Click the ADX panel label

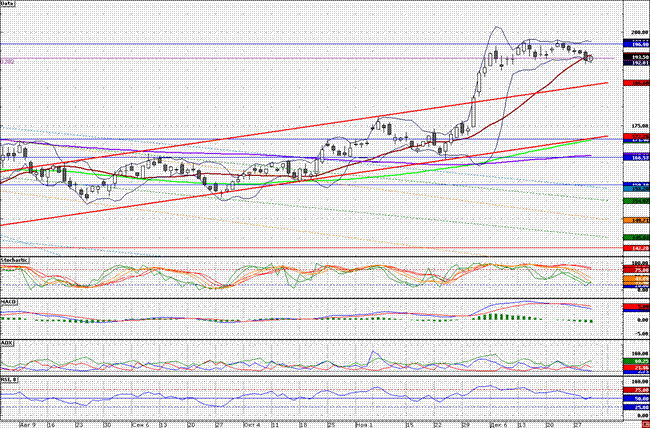pyautogui.click(x=5, y=343)
